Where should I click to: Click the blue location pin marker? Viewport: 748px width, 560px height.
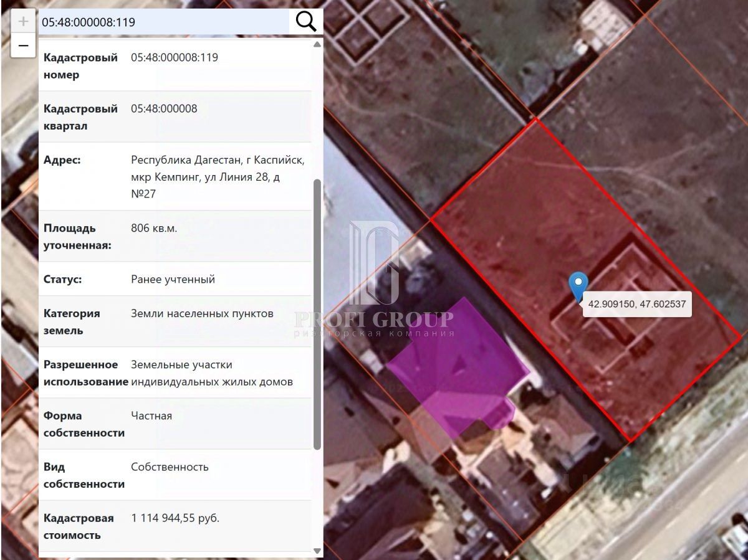click(578, 287)
